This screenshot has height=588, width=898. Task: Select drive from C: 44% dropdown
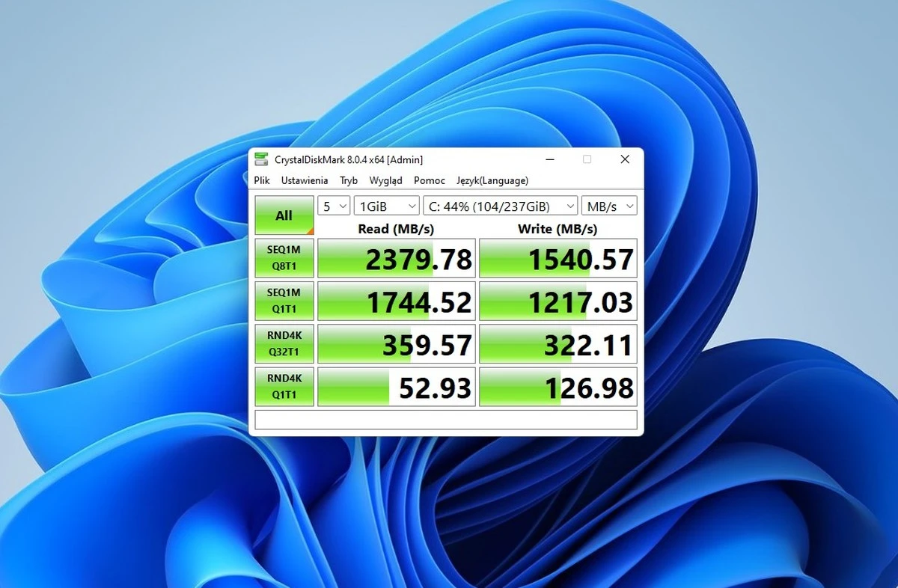tap(500, 206)
